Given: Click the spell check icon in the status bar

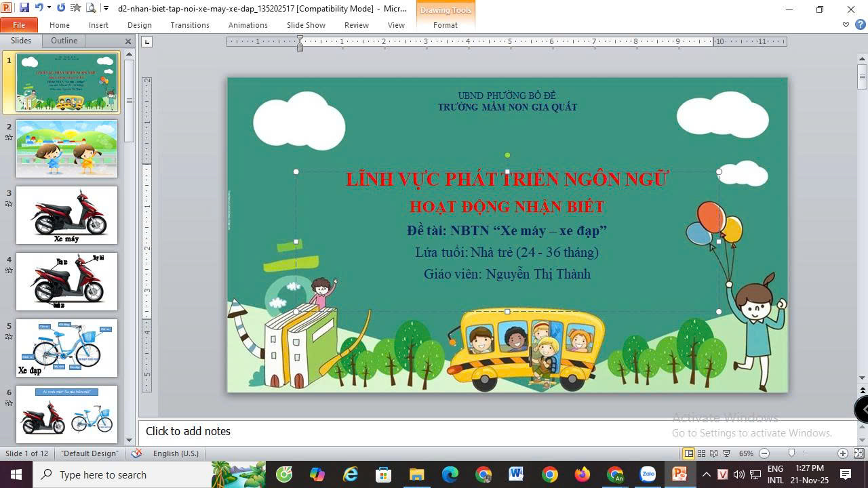Looking at the screenshot, I should [x=136, y=453].
